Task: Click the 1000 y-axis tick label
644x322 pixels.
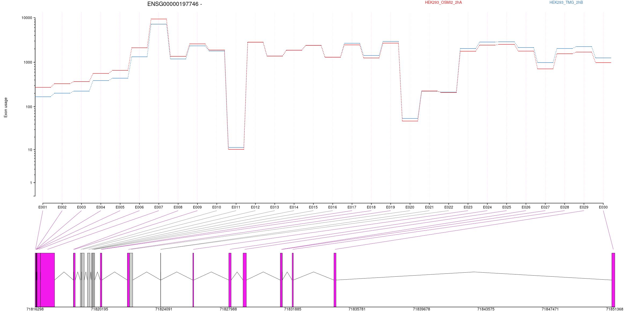Action: point(28,62)
